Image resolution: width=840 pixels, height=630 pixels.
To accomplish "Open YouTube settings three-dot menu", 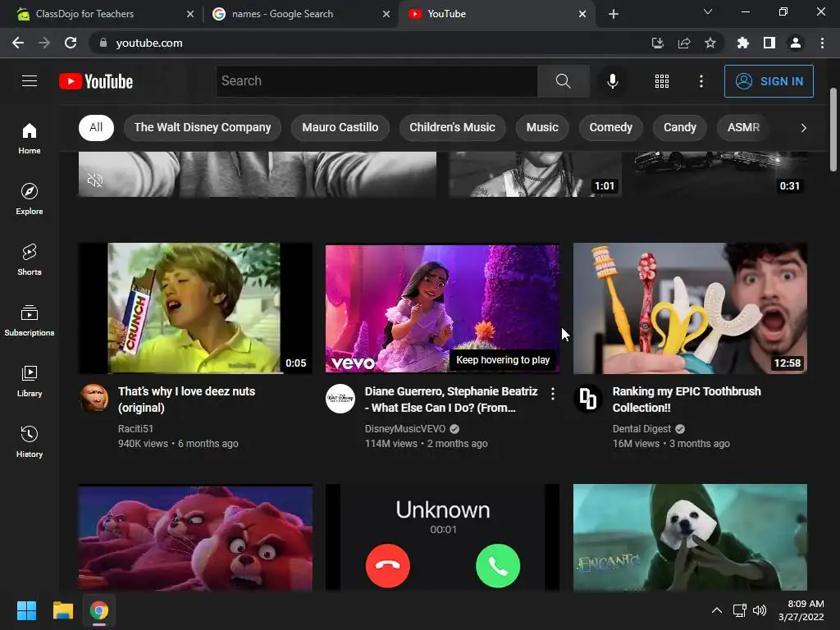I will 701,81.
